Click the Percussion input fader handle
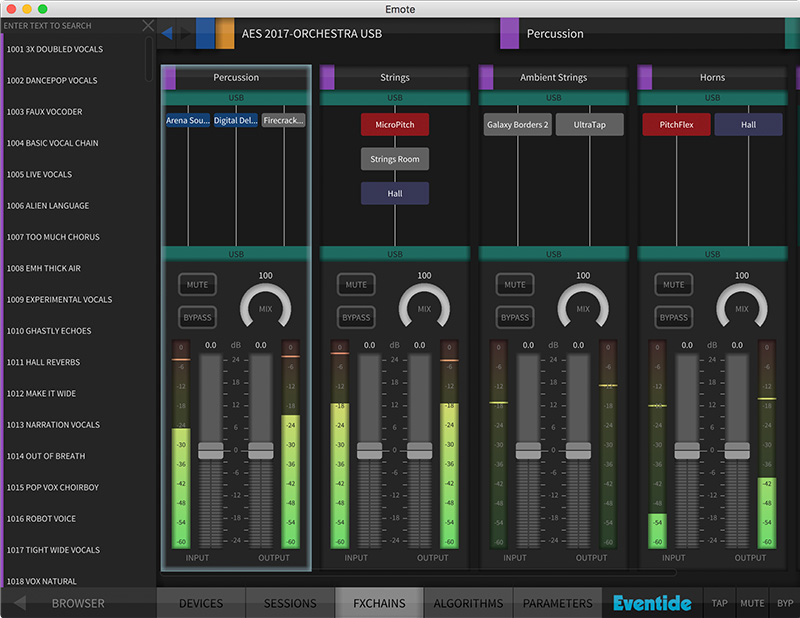Screen dimensions: 800x618 click(211, 451)
